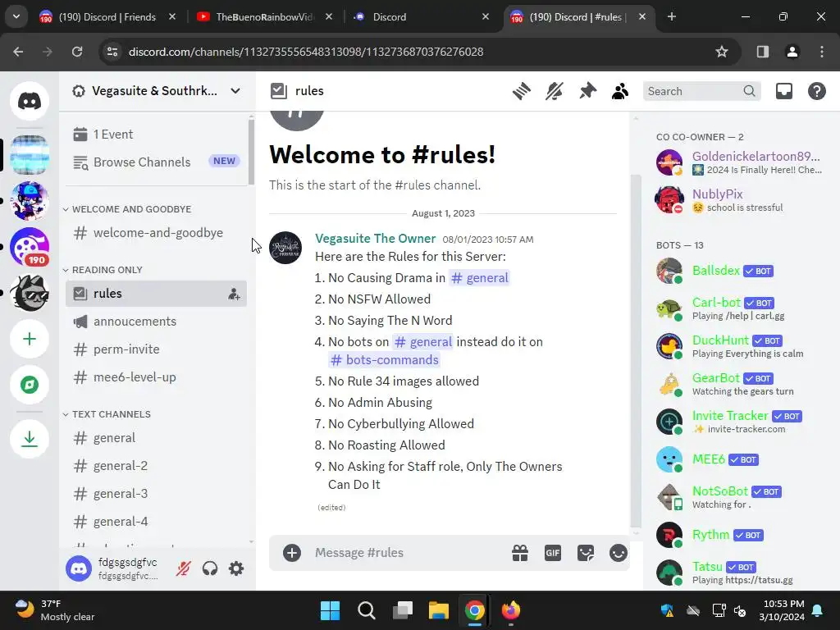Open Chrome side panel icon

763,52
